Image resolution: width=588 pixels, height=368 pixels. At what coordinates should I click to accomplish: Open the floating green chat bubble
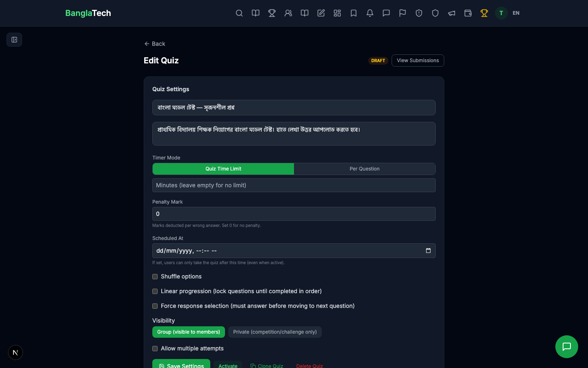(x=567, y=347)
